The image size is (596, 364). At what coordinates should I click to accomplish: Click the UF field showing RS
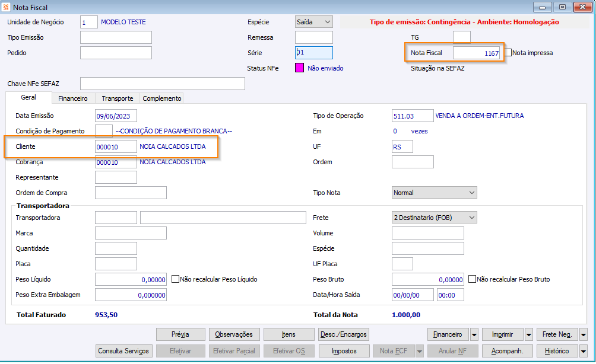tap(402, 146)
